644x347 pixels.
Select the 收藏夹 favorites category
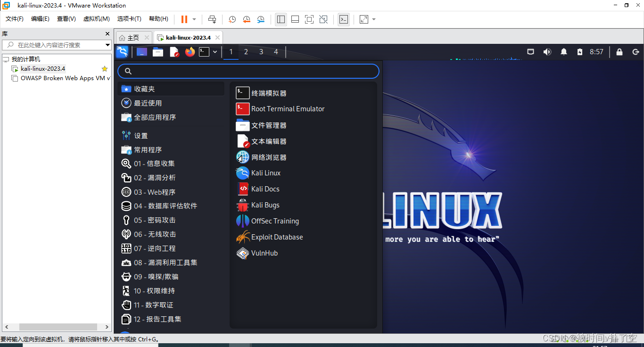coord(172,89)
